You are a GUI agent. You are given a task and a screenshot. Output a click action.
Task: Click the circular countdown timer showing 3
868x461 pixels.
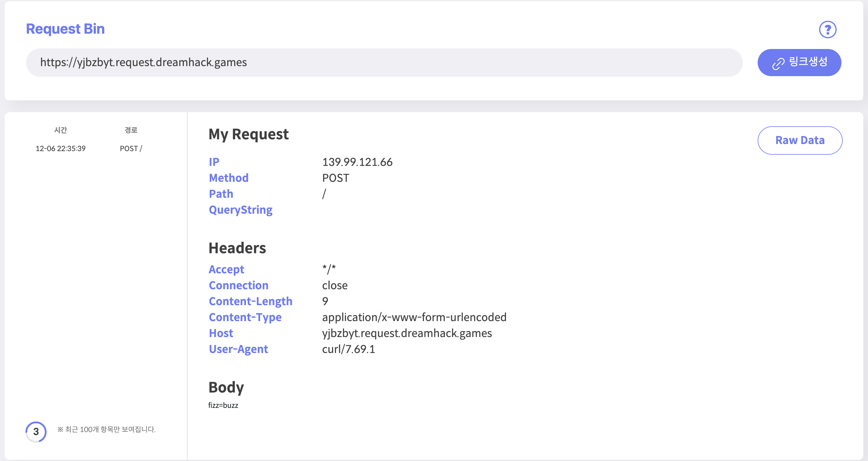click(x=36, y=432)
